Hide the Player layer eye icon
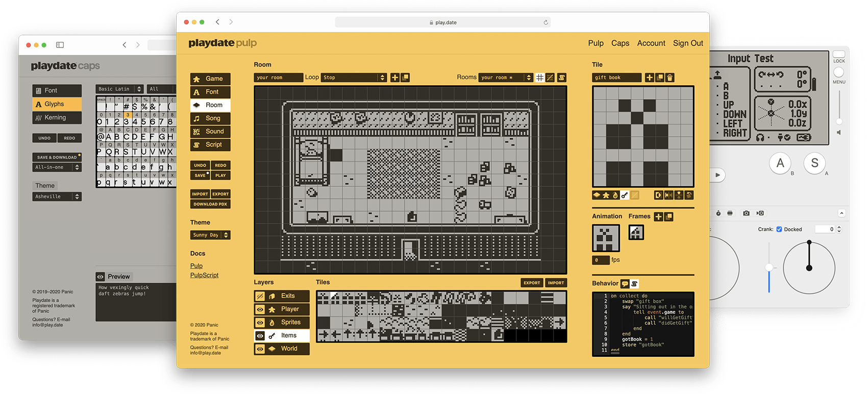The image size is (868, 394). 260,309
